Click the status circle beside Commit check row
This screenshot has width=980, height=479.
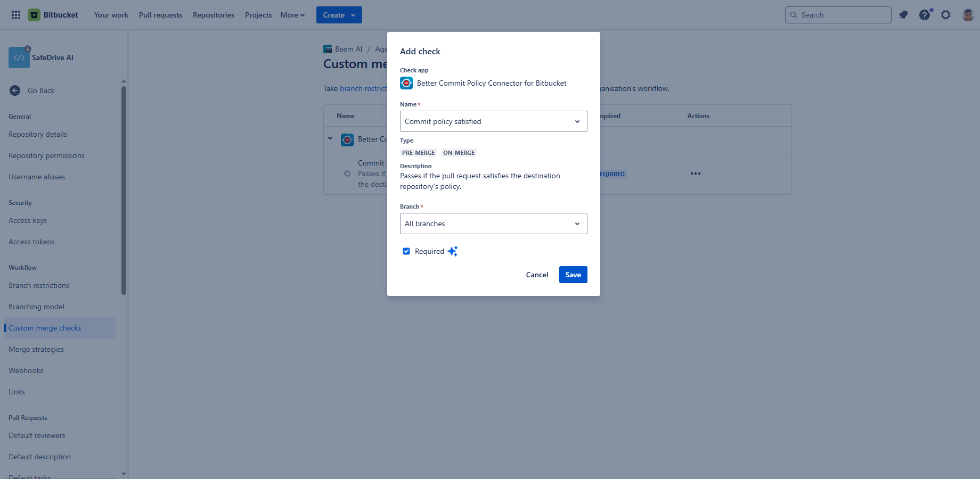coord(347,174)
